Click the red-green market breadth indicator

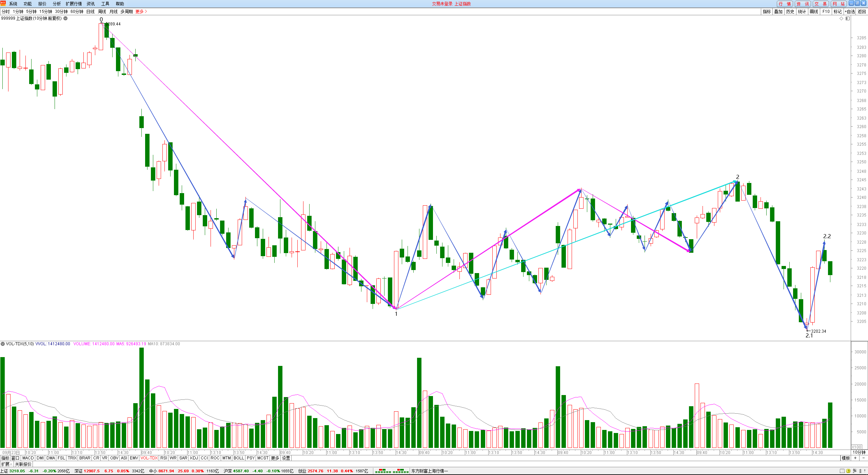tap(392, 471)
